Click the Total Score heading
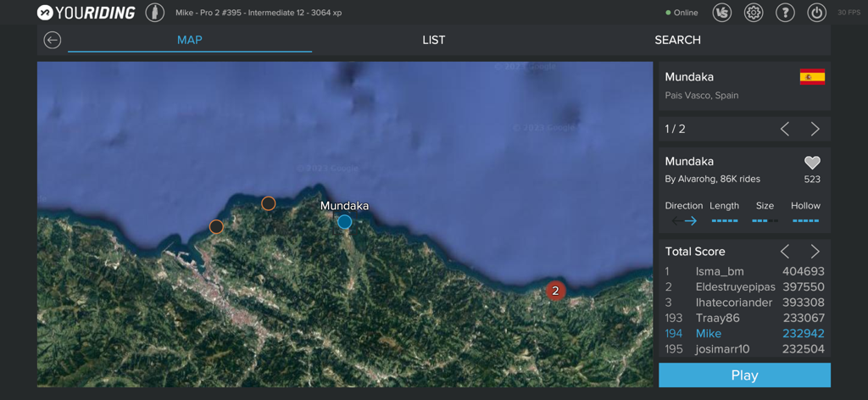 click(x=695, y=252)
